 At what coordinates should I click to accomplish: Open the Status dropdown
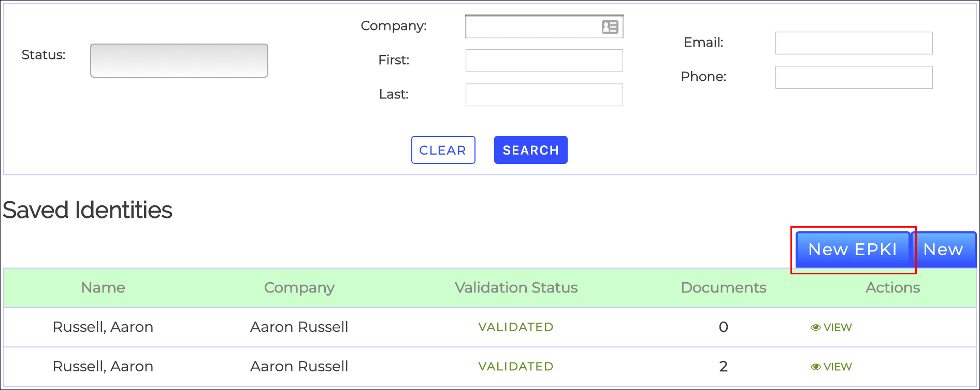pos(179,61)
